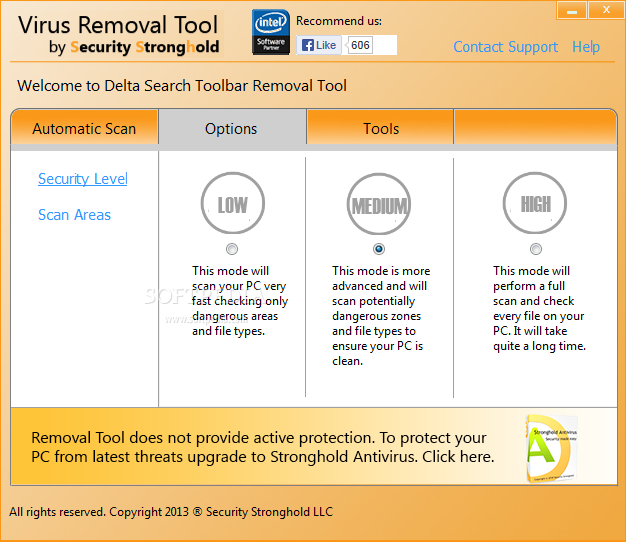Click the Virus Removal Tool logo title
The image size is (626, 542).
click(119, 34)
